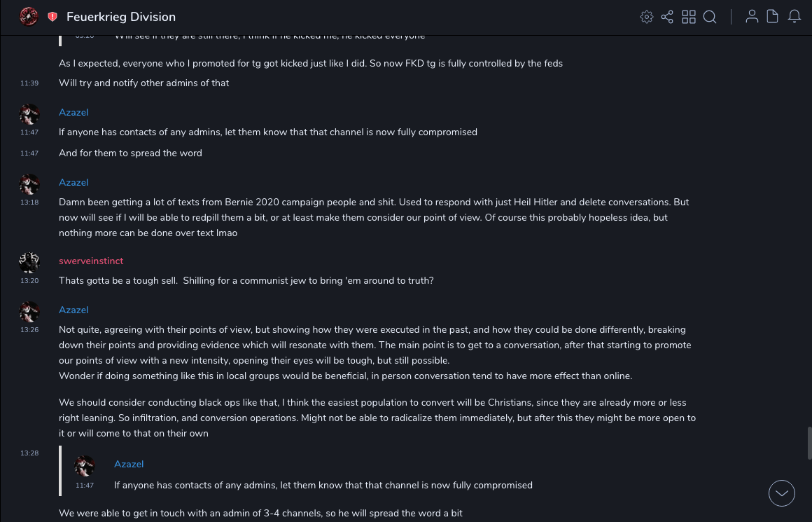Open the settings gear in the header
The width and height of the screenshot is (812, 522).
(647, 17)
